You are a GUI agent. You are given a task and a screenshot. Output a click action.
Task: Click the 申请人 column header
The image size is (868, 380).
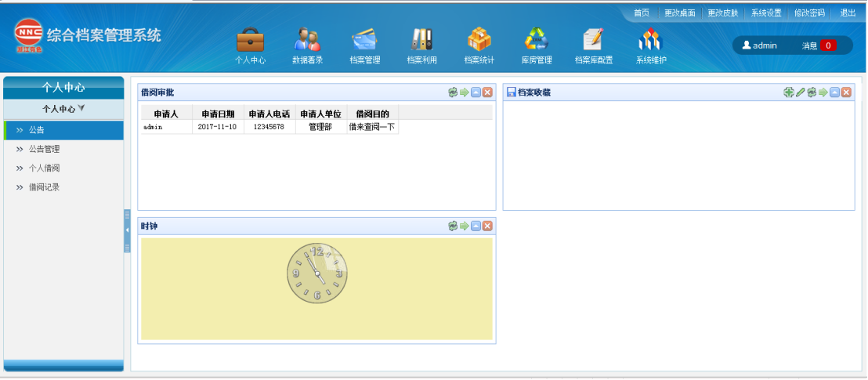point(166,114)
